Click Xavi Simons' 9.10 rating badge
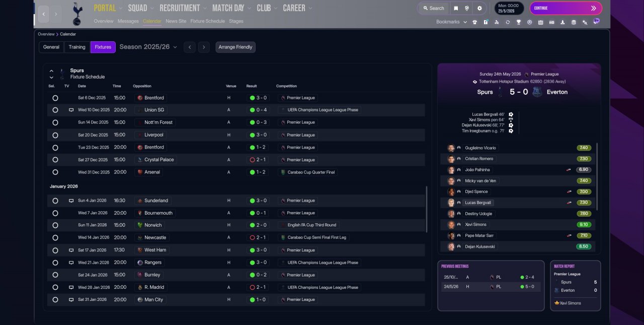 (x=584, y=225)
